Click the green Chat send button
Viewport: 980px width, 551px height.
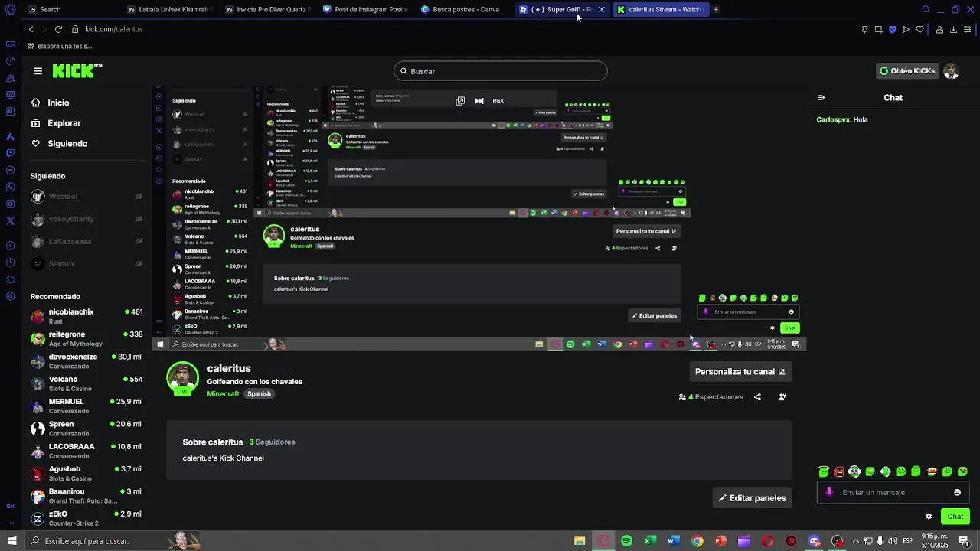(955, 517)
